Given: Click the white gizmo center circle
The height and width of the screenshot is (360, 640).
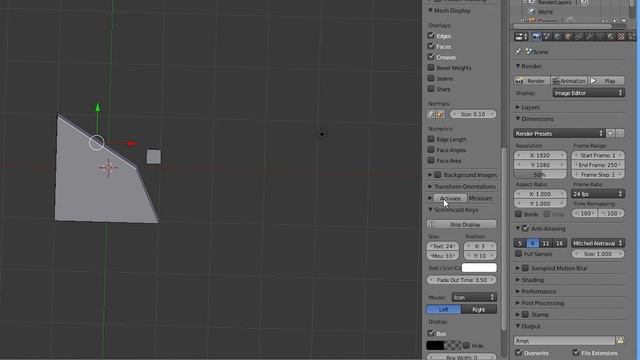Looking at the screenshot, I should coord(97,142).
